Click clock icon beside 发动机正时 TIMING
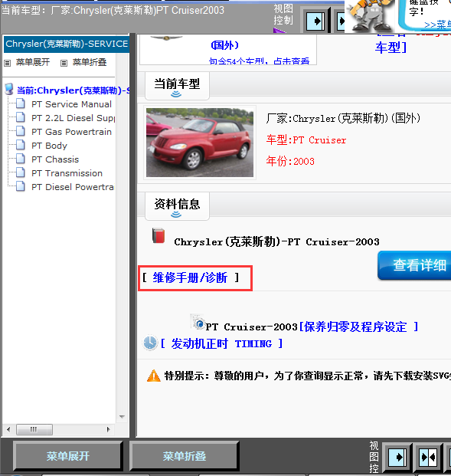The image size is (451, 476). pos(150,343)
